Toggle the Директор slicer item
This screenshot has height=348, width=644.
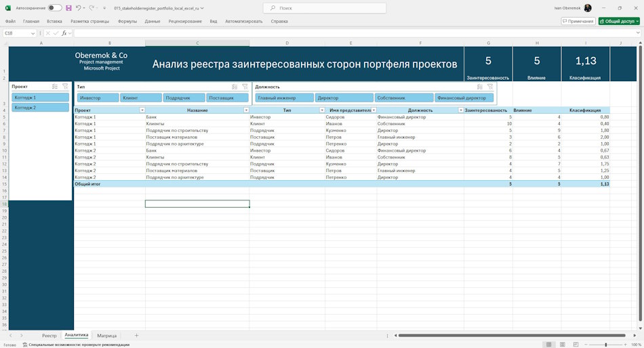(344, 97)
